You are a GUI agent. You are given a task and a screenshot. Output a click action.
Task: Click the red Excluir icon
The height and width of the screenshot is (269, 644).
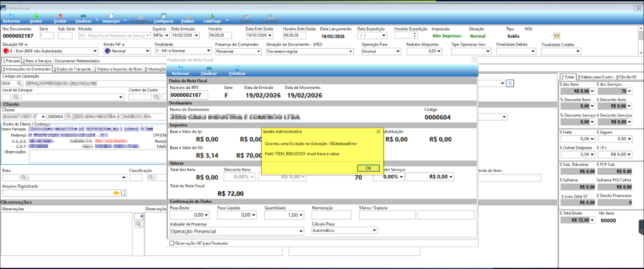tap(60, 16)
